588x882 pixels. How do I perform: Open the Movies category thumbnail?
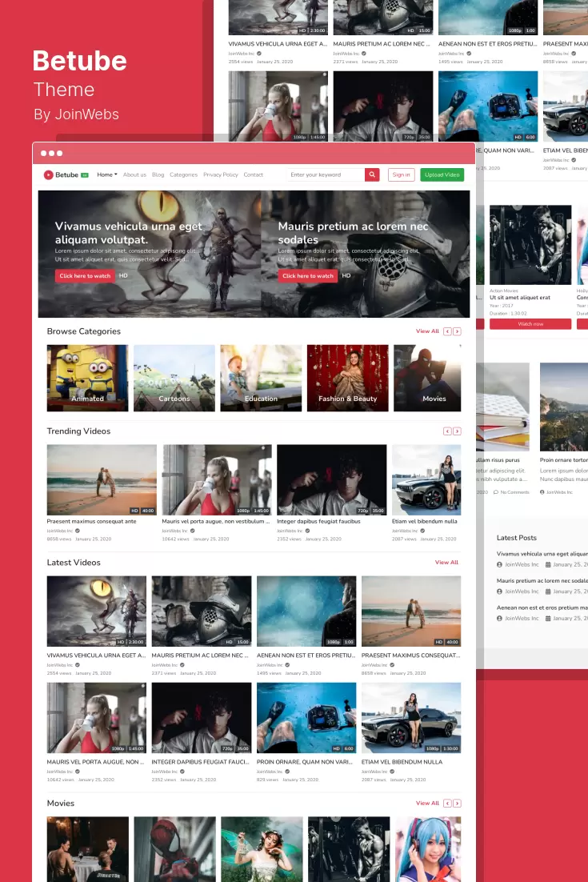[x=427, y=378]
